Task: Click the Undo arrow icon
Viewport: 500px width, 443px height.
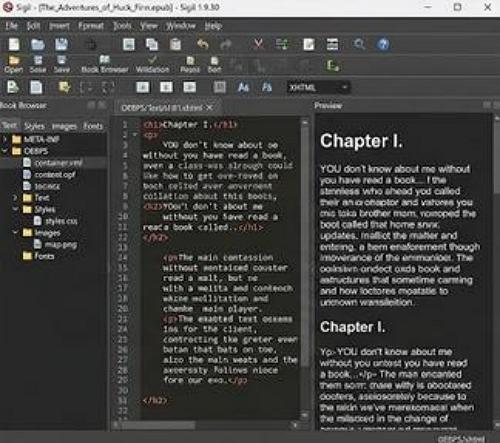Action: pyautogui.click(x=202, y=44)
